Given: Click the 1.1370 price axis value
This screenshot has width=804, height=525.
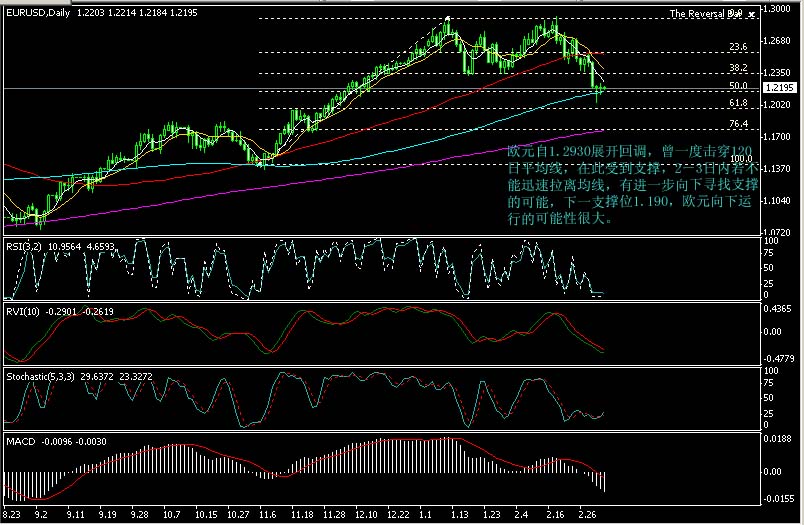Looking at the screenshot, I should 776,169.
